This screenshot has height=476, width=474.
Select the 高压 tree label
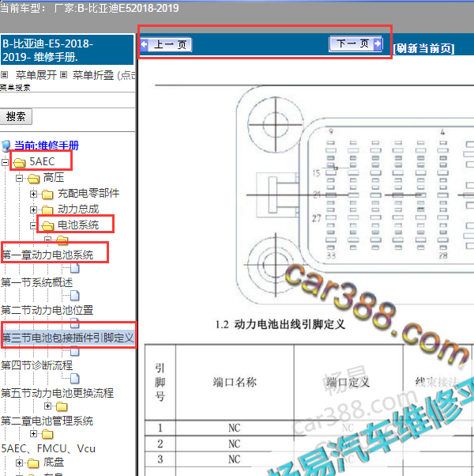(54, 177)
